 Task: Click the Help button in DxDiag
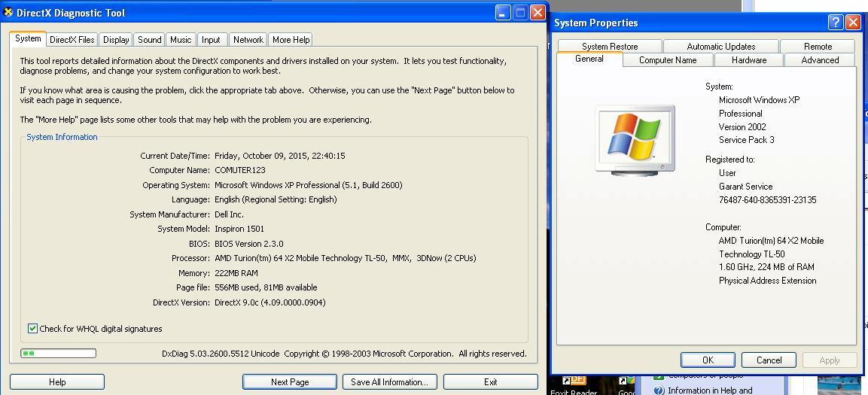click(57, 381)
